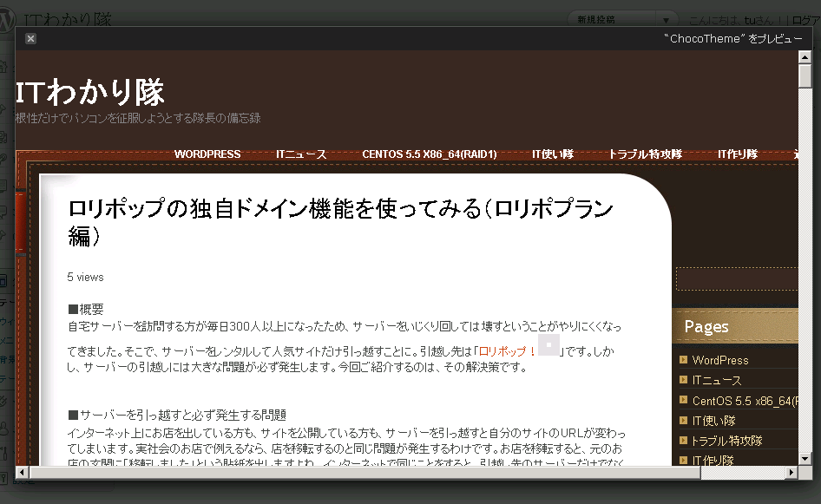Click the vertical scrollbar down arrow
The image size is (821, 504).
click(x=805, y=458)
